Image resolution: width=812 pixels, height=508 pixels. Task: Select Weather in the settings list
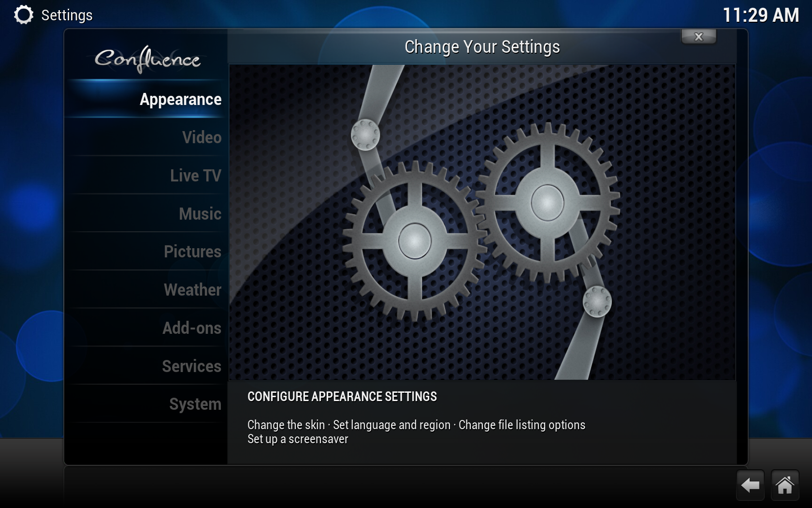tap(192, 290)
